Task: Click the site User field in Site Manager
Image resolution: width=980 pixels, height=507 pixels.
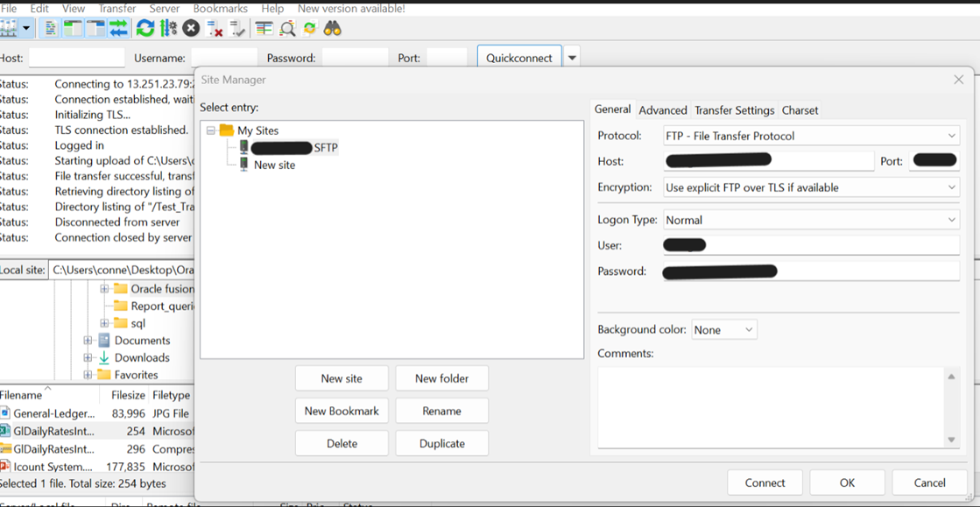Action: (x=811, y=245)
